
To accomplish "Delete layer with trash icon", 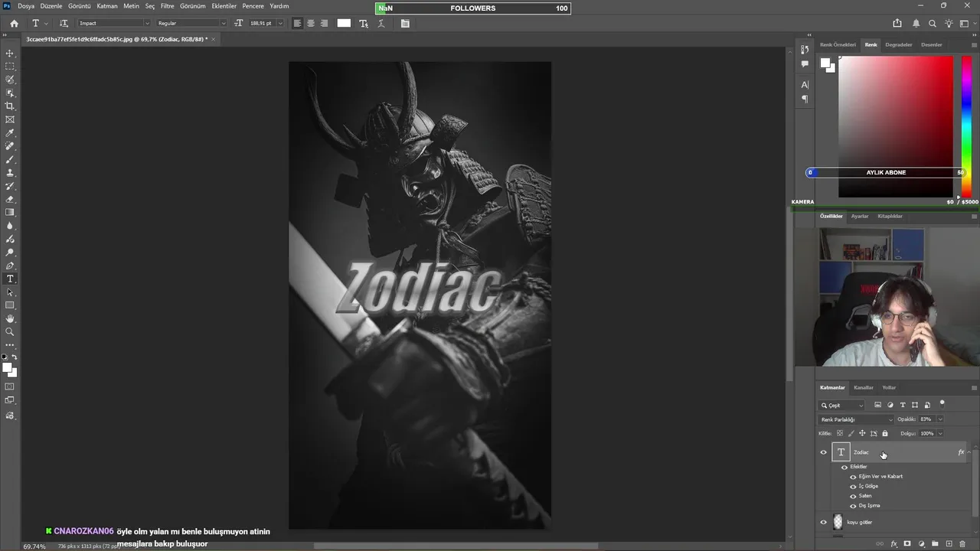I will (x=962, y=544).
